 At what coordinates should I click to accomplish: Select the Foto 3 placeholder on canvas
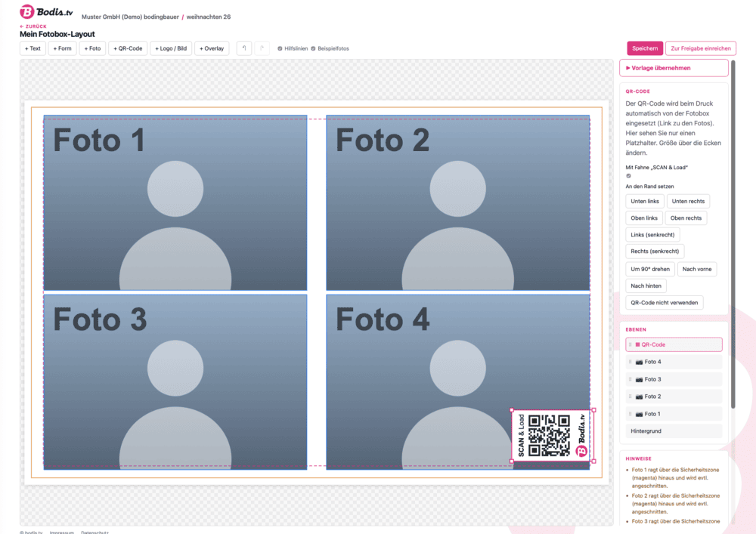tap(175, 382)
